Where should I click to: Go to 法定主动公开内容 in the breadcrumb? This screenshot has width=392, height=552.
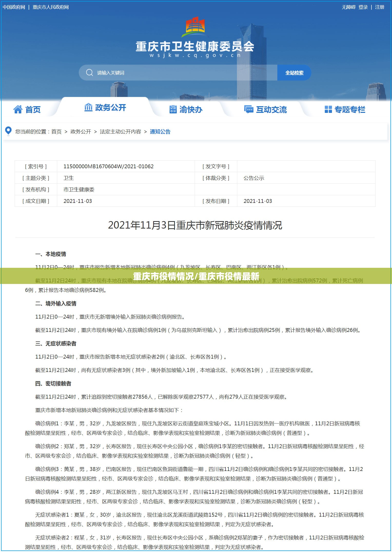pyautogui.click(x=120, y=132)
